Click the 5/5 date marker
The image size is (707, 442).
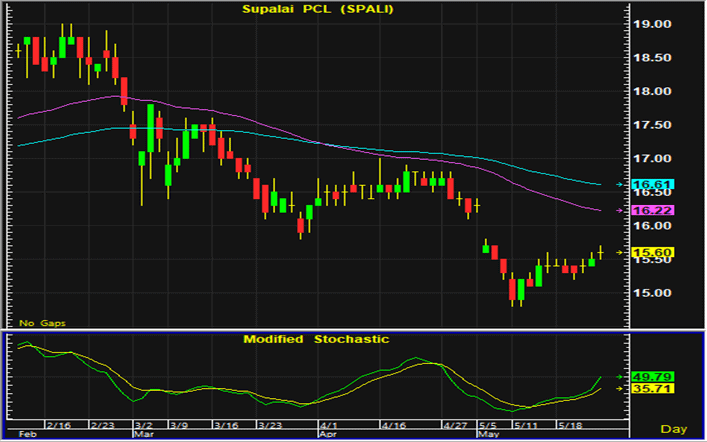[x=488, y=425]
